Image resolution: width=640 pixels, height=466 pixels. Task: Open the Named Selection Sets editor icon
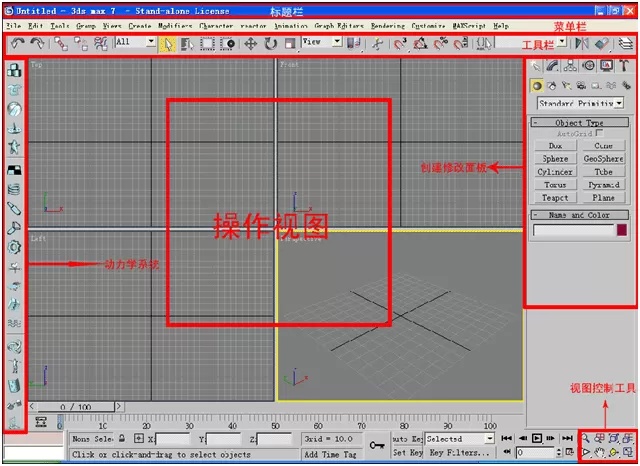click(x=484, y=43)
